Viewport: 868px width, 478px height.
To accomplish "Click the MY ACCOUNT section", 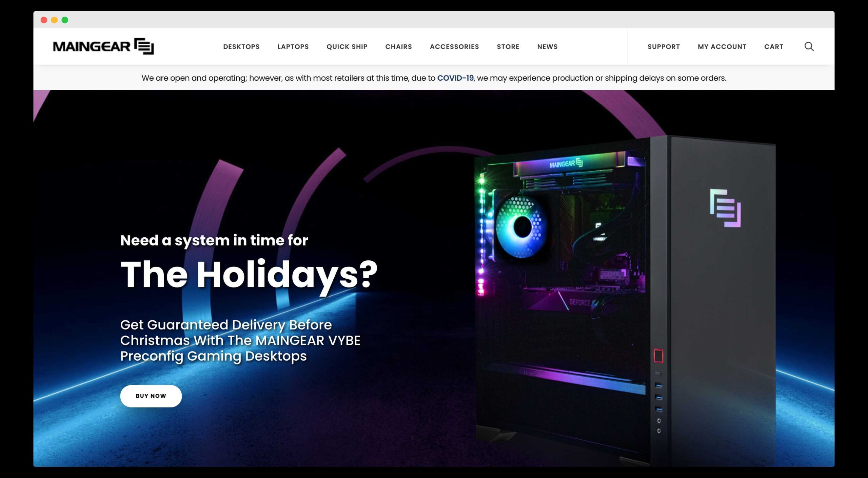I will point(722,46).
